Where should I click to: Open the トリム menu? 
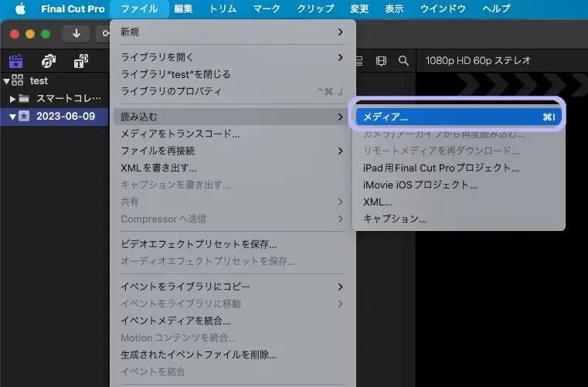point(223,8)
